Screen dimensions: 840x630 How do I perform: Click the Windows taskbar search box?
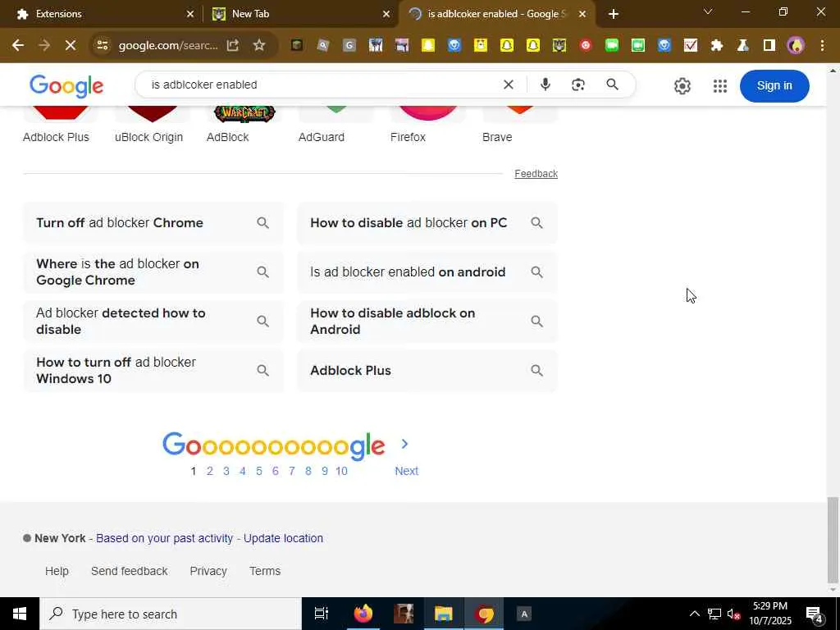tap(171, 614)
